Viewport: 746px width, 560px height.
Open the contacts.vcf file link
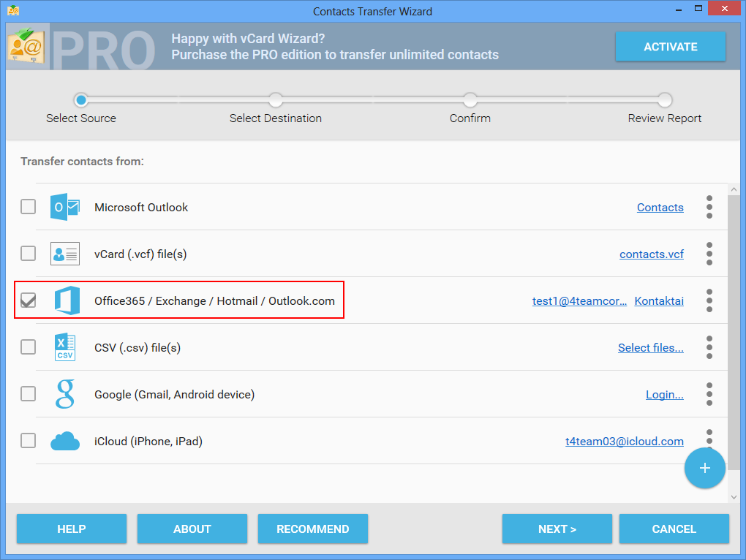(x=652, y=254)
